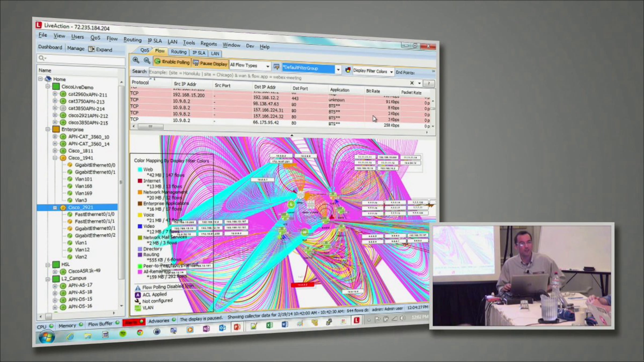Click the device icon next to Cisco_1811
The height and width of the screenshot is (362, 644).
click(63, 151)
